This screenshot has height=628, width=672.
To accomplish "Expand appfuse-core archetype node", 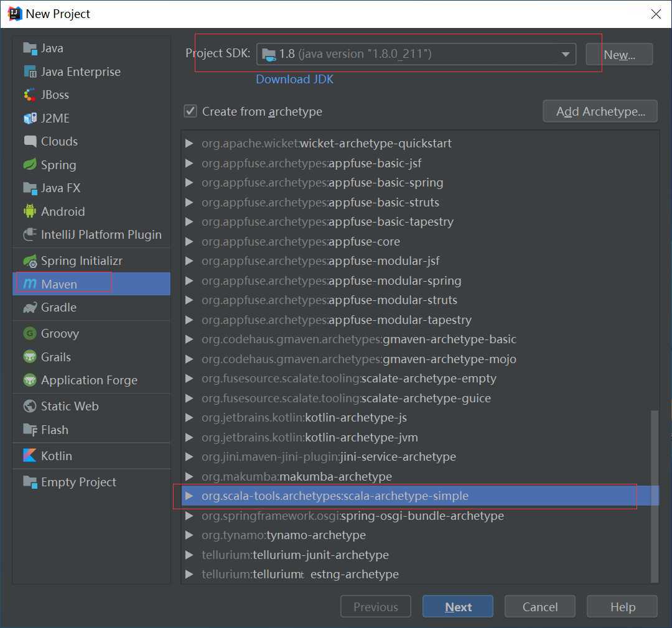I will 189,242.
